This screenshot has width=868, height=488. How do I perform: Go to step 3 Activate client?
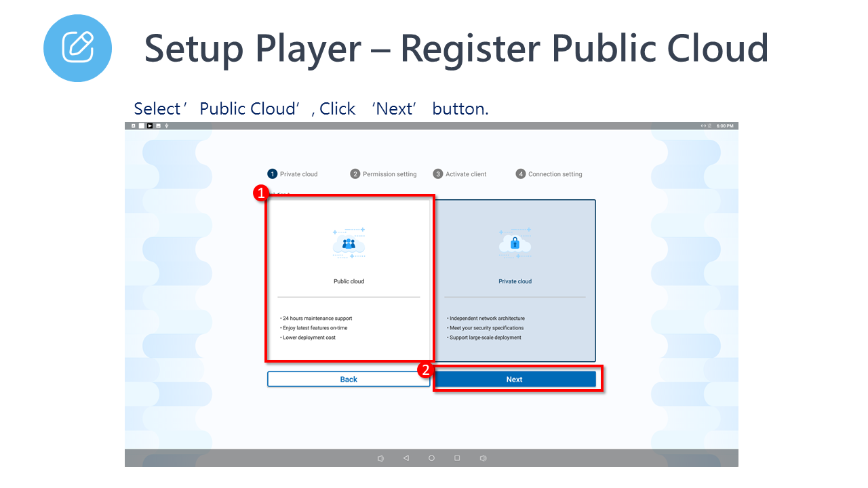460,174
